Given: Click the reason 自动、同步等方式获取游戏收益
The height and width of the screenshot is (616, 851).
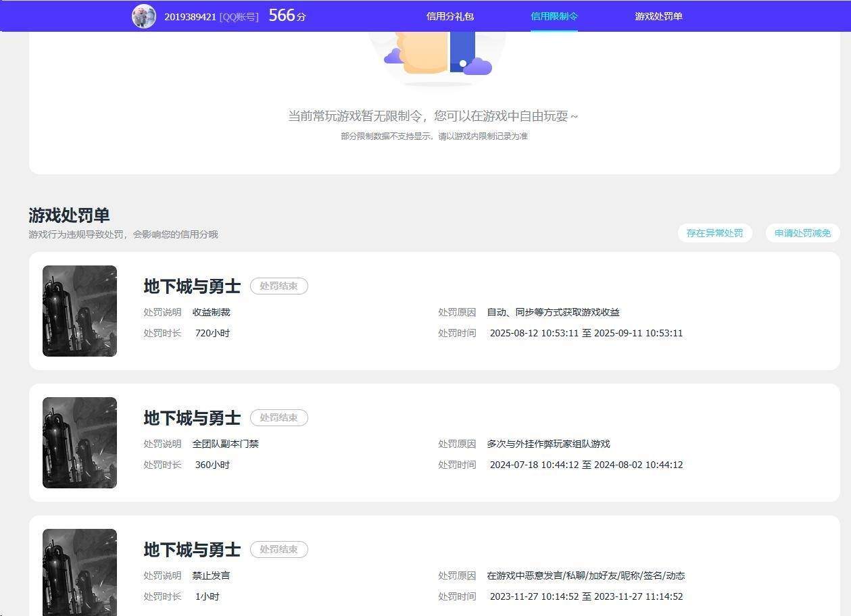Looking at the screenshot, I should pos(554,312).
